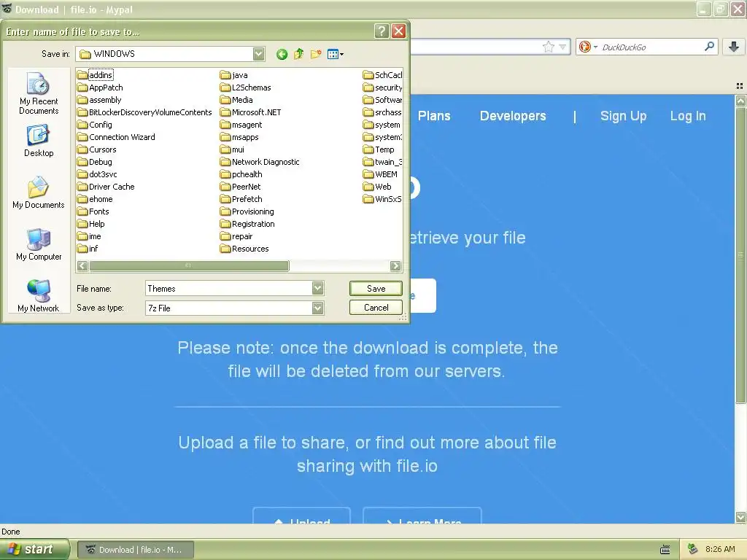Viewport: 747px width, 560px height.
Task: Select the assembly folder
Action: 99,99
